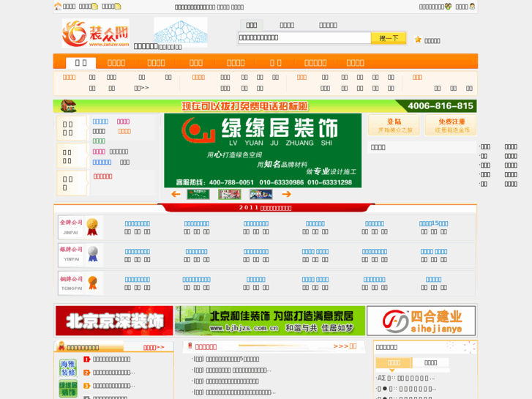Select the orange highlighted tab in bottom-right panel

coord(394,362)
